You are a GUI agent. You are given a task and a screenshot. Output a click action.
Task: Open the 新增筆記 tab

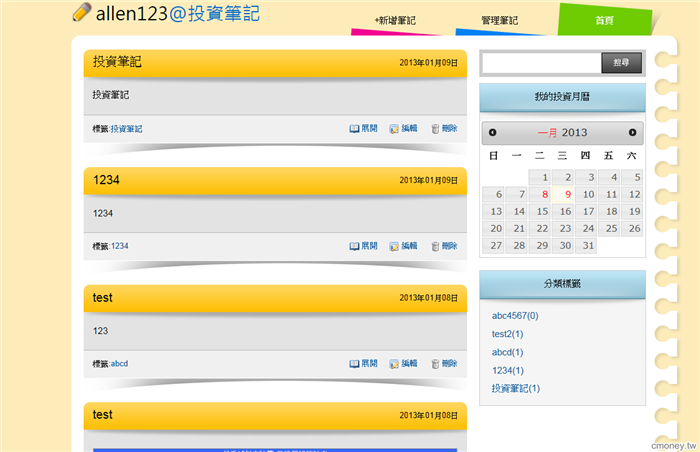(395, 20)
